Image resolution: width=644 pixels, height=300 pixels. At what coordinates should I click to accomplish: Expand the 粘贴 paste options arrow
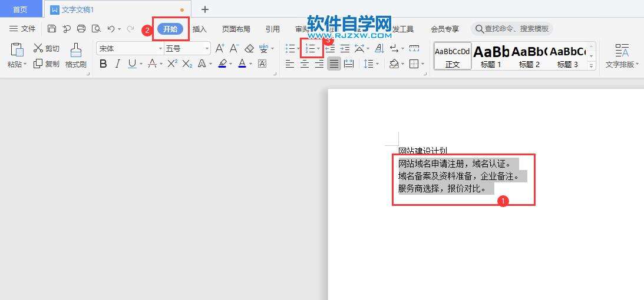(25, 64)
